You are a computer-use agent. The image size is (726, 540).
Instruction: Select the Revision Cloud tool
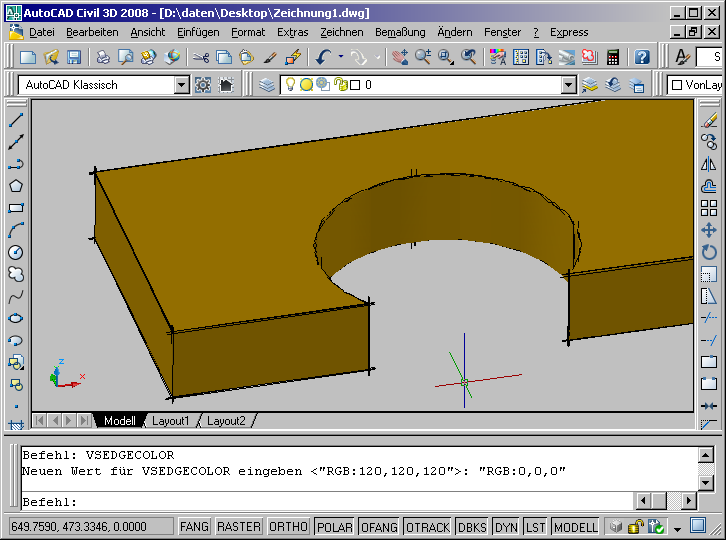15,274
